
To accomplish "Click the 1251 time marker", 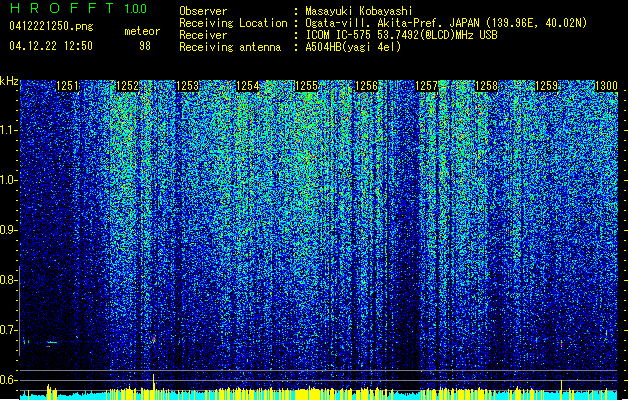I will tap(67, 86).
